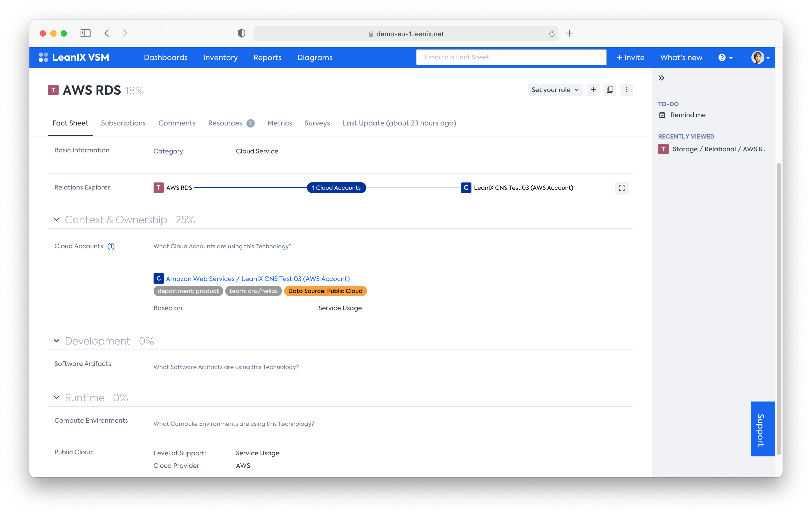Click LeanIX CNS Test 03 (AWS Account) node label
Image resolution: width=812 pixels, height=516 pixels.
(x=523, y=188)
